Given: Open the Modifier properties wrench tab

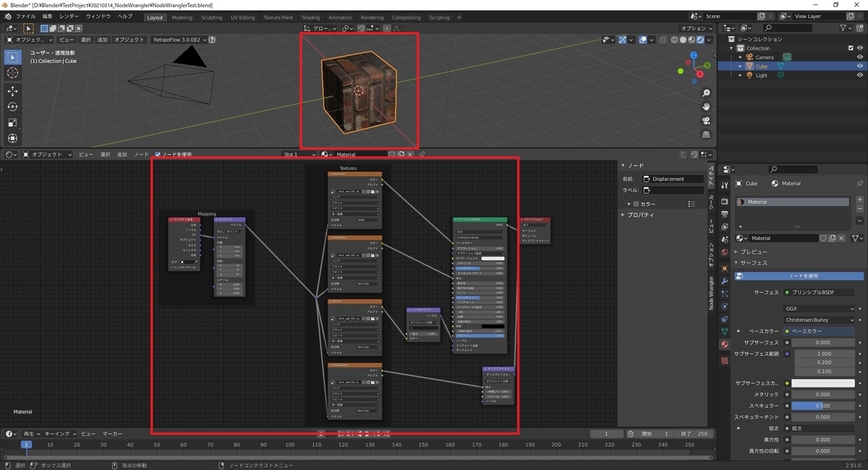Looking at the screenshot, I should tap(724, 281).
